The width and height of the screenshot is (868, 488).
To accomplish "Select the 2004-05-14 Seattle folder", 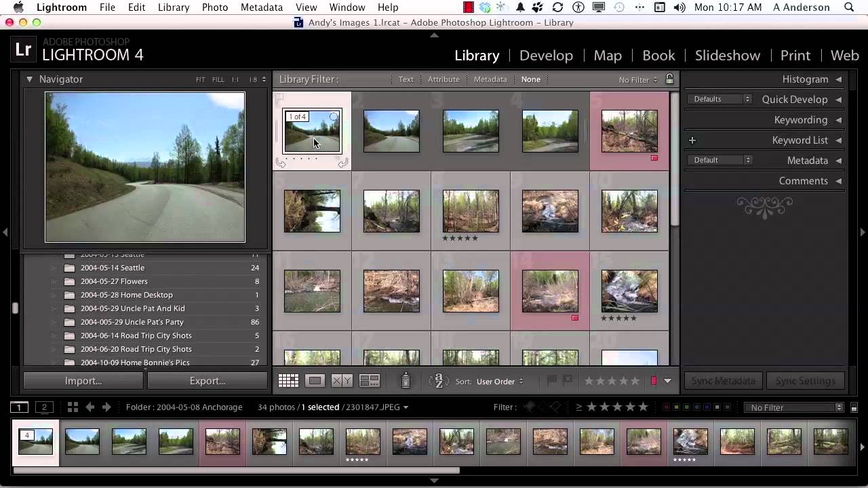I will click(113, 268).
